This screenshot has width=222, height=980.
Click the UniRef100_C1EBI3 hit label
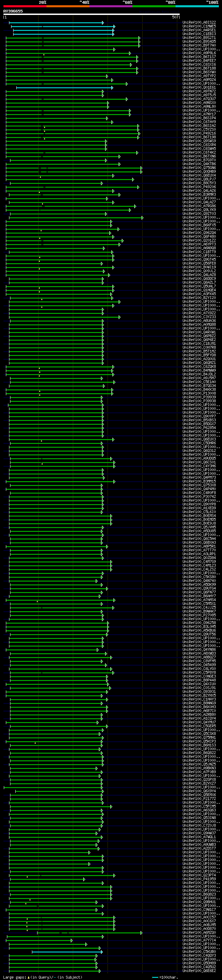point(199,34)
